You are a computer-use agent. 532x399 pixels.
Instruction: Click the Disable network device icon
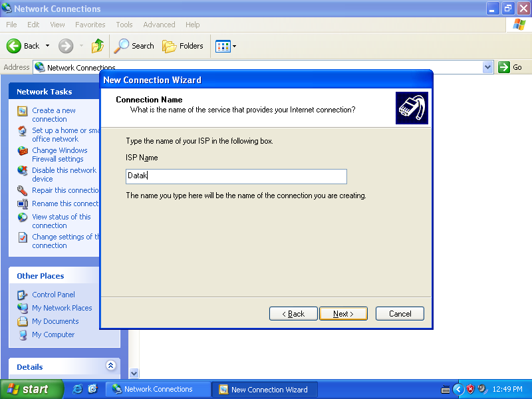23,170
